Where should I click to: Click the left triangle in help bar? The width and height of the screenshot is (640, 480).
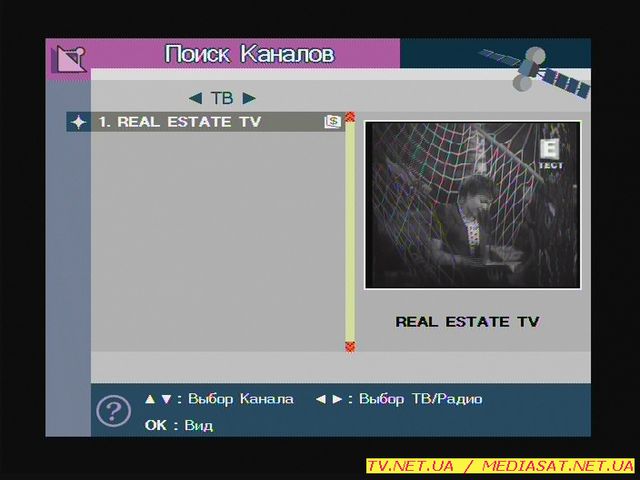pos(321,399)
